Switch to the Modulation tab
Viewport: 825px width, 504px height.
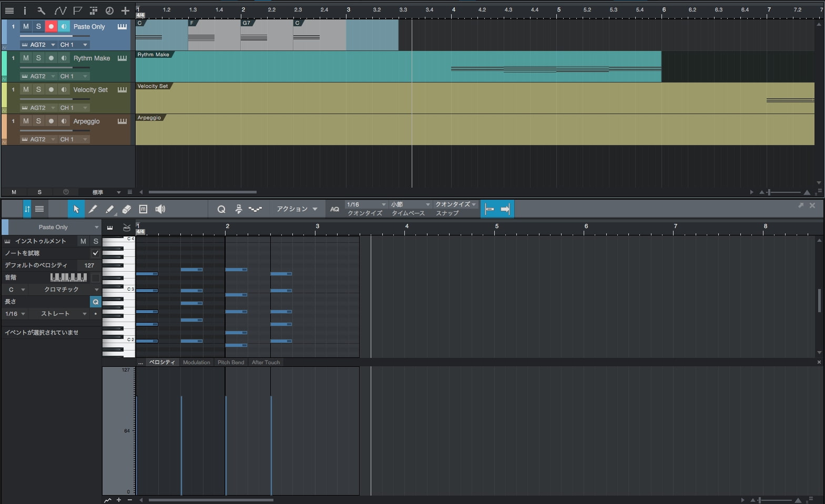coord(196,363)
